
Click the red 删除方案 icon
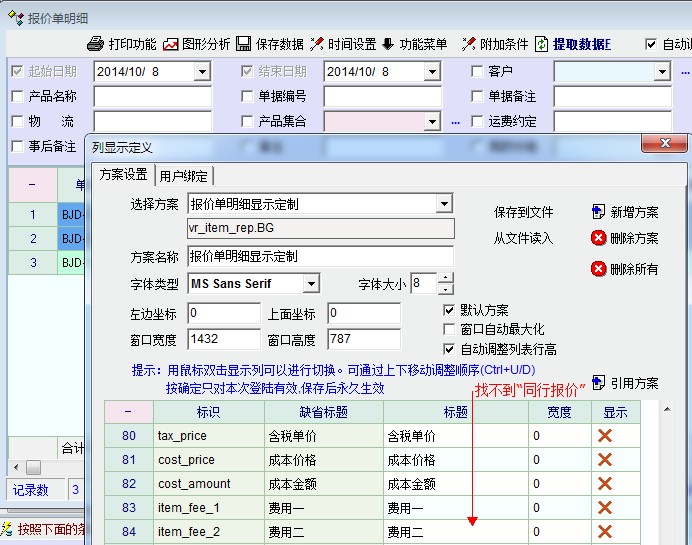[x=599, y=238]
